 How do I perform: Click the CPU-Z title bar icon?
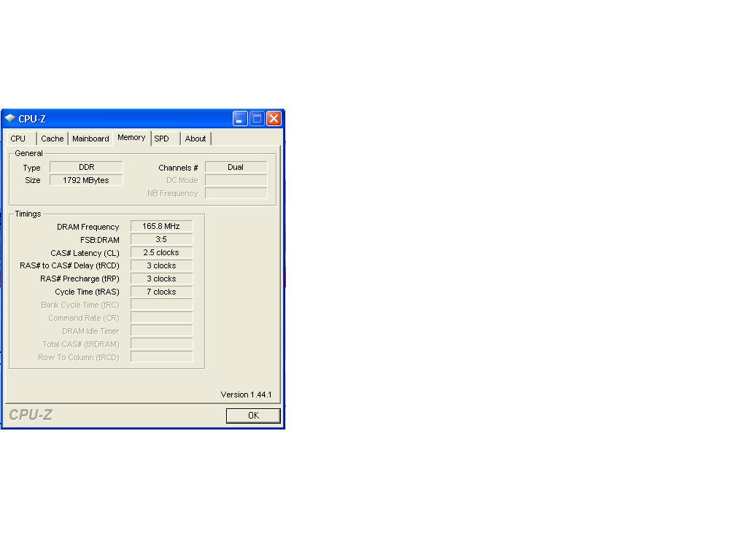point(10,118)
